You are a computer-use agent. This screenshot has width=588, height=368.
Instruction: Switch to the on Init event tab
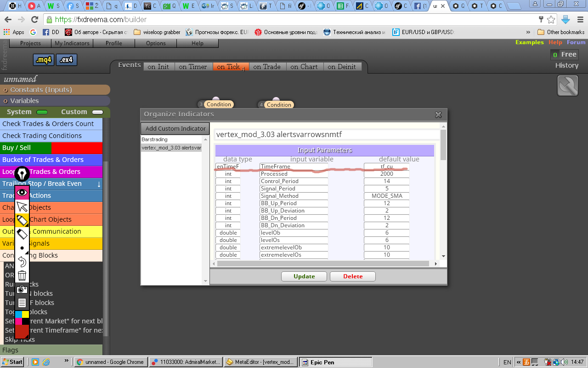[x=158, y=67]
